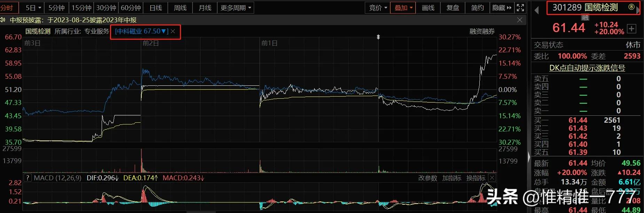Image resolution: width=644 pixels, height=213 pixels.
Task: Select the 15分钟 timeframe tab
Action: coord(81,8)
